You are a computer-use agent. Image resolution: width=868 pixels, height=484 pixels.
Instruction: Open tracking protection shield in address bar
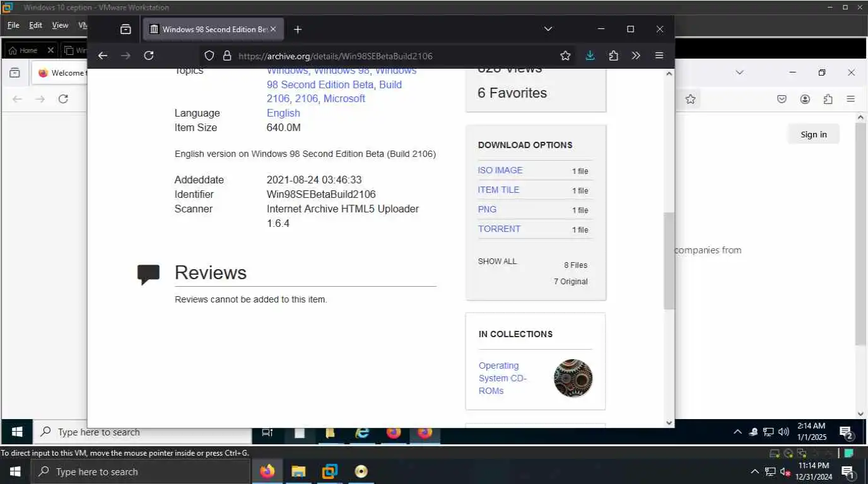[209, 55]
